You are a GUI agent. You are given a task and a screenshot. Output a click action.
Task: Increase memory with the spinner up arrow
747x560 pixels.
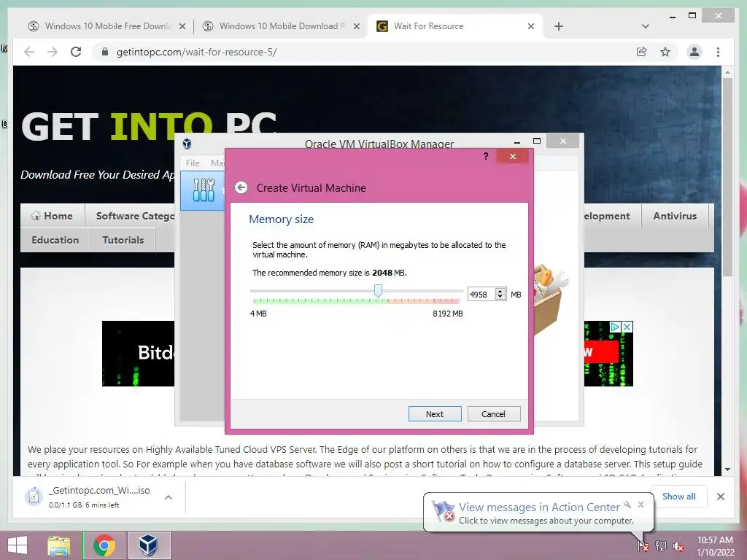coord(500,291)
